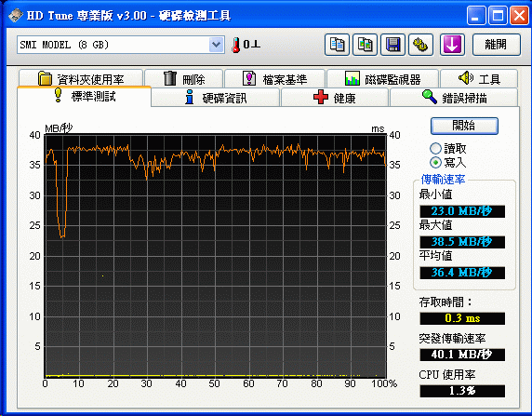Click the 突發傳輸速率 label
This screenshot has width=532, height=416.
pos(452,338)
